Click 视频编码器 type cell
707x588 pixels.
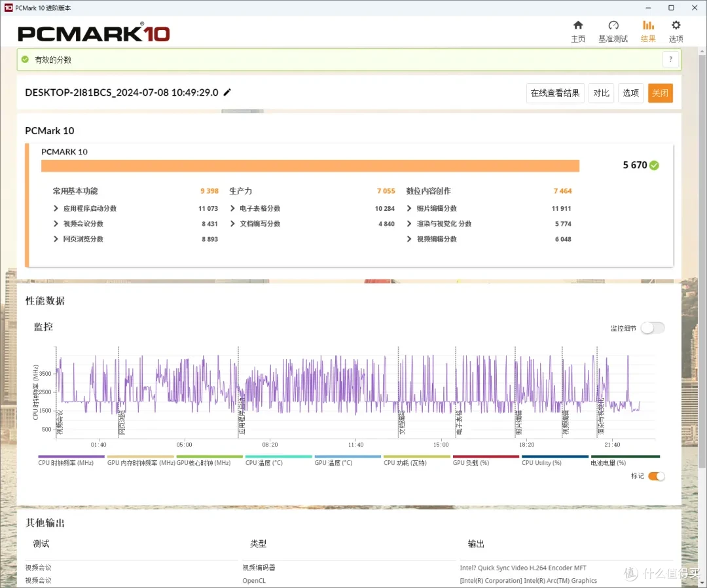pyautogui.click(x=259, y=568)
